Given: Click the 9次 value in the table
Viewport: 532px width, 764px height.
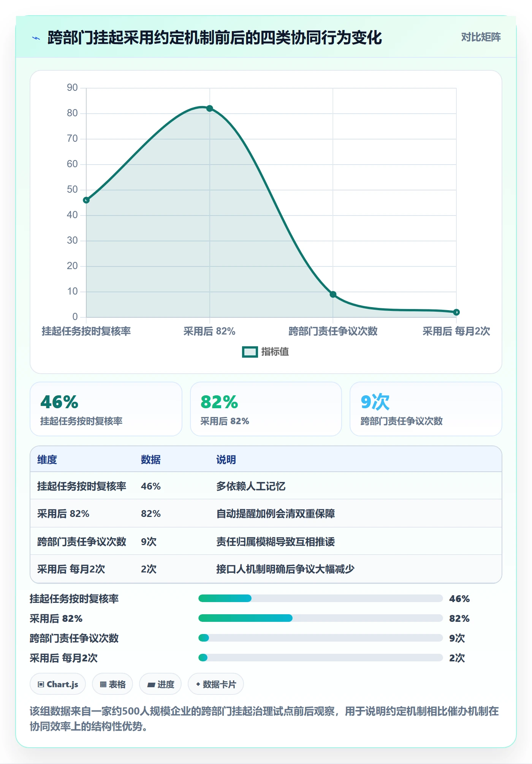Looking at the screenshot, I should click(x=149, y=542).
